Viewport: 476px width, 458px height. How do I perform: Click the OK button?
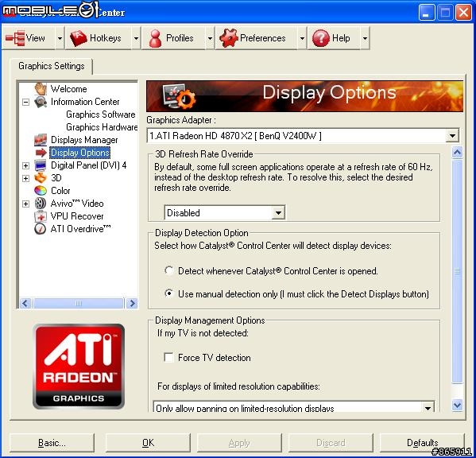coord(148,443)
